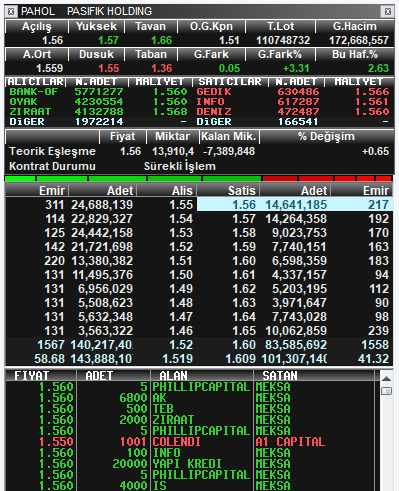Click the Miktar column header
This screenshot has height=491, width=399.
pyautogui.click(x=172, y=137)
